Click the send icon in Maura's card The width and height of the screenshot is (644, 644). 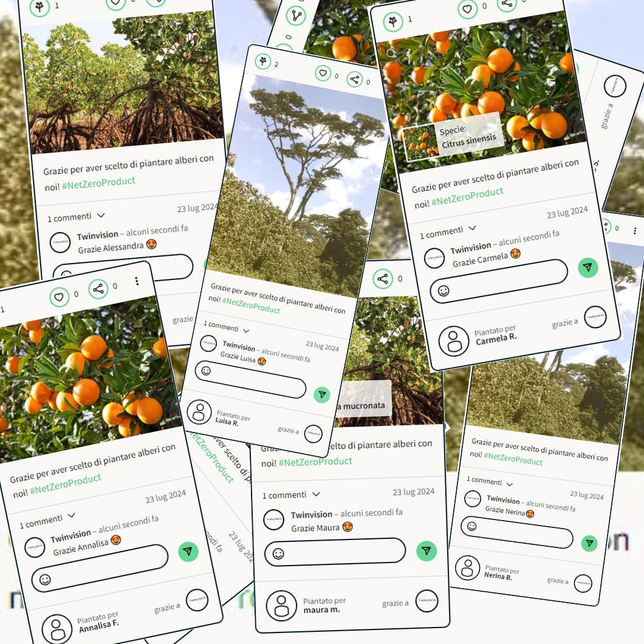(426, 551)
